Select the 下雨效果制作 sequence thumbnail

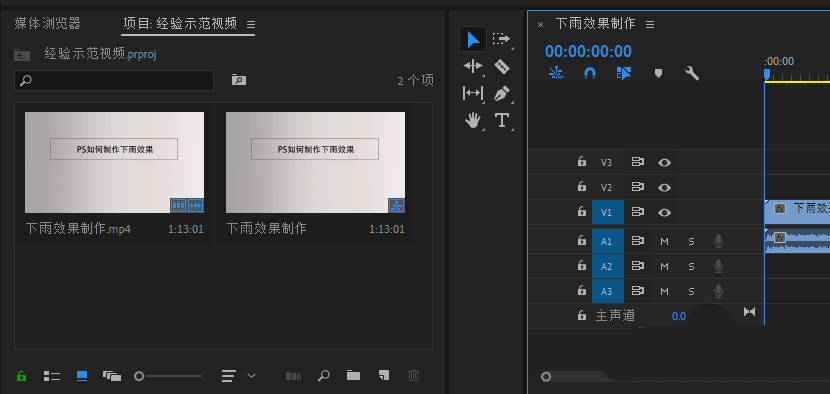[315, 162]
